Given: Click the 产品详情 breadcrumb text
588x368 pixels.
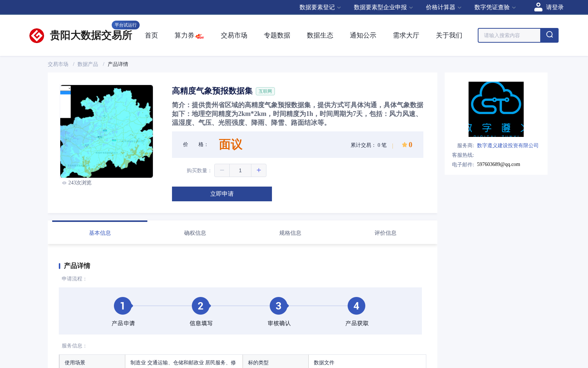Looking at the screenshot, I should [118, 64].
